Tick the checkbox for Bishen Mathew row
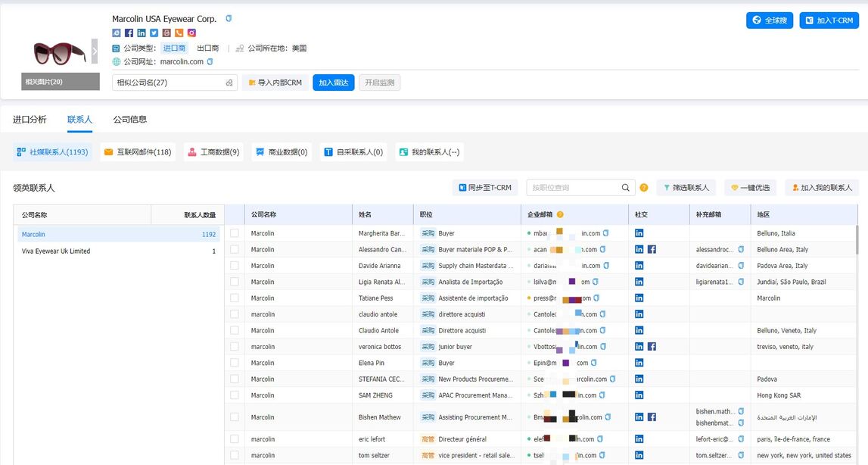 click(235, 417)
